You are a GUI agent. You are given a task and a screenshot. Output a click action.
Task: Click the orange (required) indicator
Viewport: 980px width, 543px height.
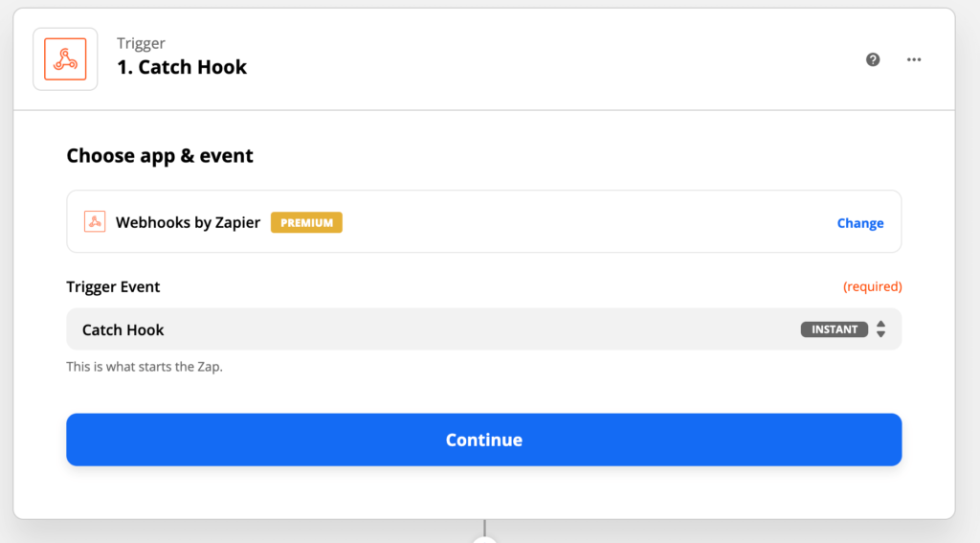[x=872, y=286]
